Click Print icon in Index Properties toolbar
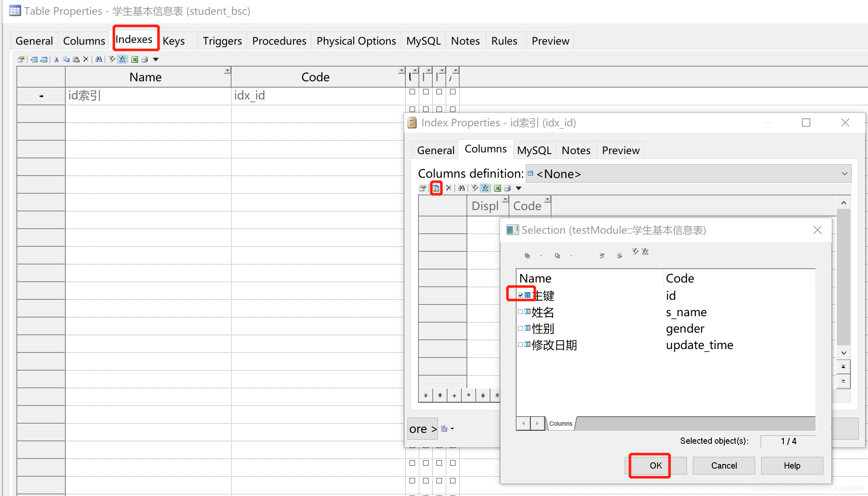Screen dimensions: 868x496 (508, 188)
